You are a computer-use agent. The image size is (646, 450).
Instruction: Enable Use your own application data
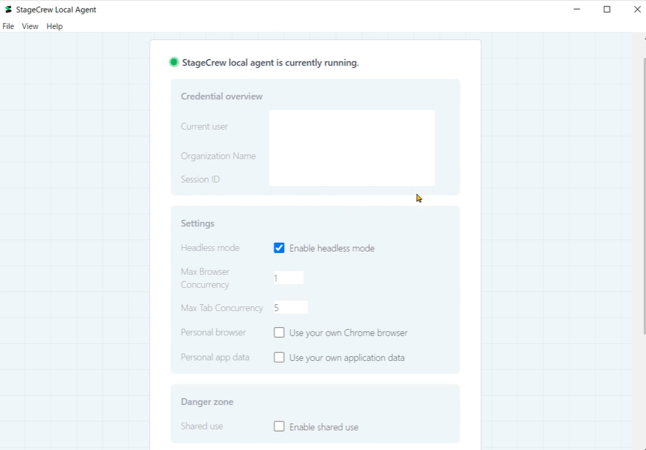tap(279, 357)
